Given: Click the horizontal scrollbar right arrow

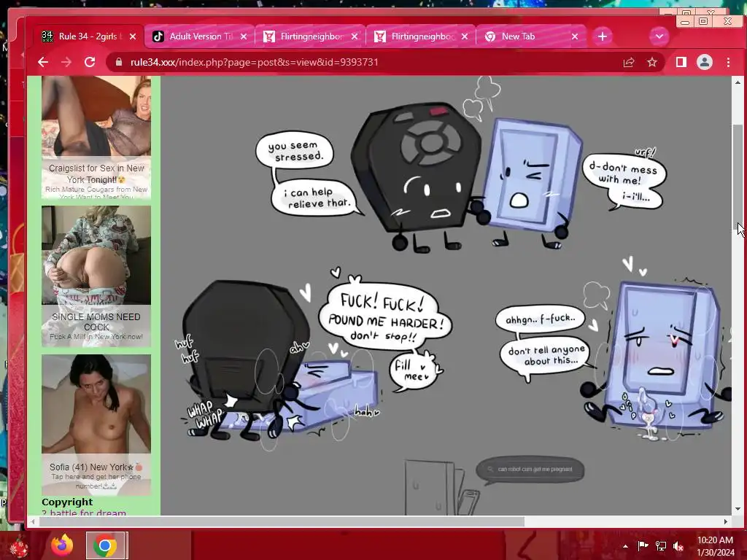Looking at the screenshot, I should (726, 521).
